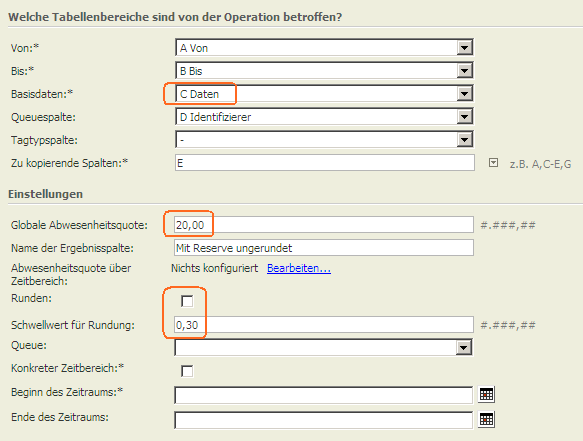The height and width of the screenshot is (441, 583).
Task: Expand the Basisdaten dropdown showing C Daten
Action: pos(465,94)
